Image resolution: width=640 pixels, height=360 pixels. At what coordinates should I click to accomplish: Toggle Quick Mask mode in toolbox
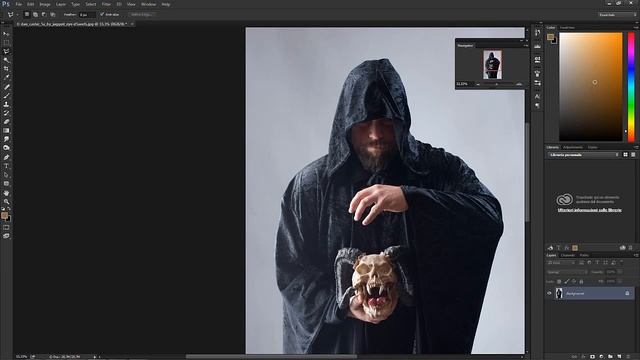click(6, 227)
